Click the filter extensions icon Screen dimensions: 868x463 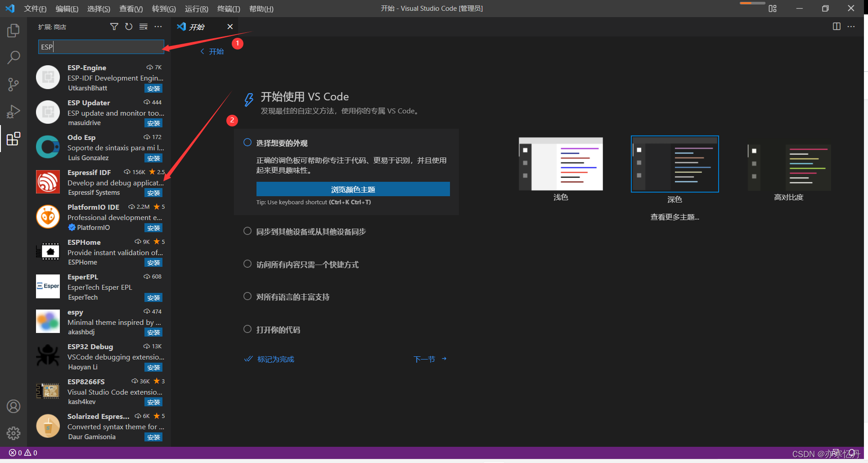pos(114,27)
